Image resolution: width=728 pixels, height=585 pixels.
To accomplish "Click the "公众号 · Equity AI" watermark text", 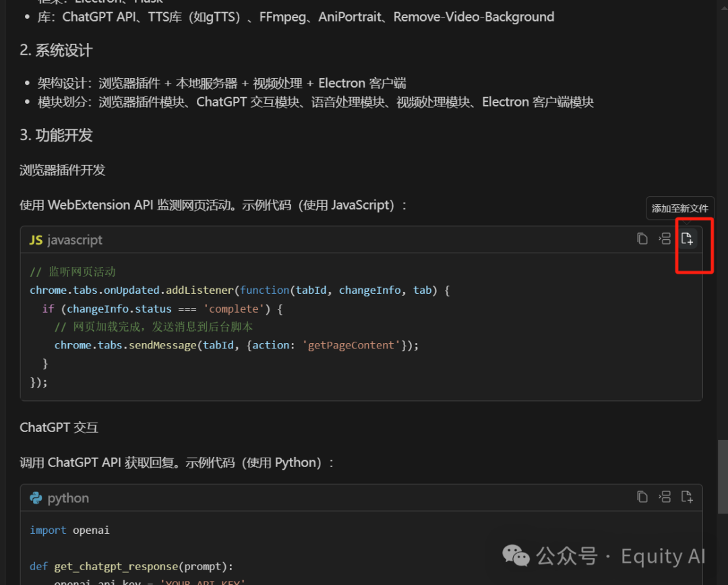I will [x=620, y=556].
